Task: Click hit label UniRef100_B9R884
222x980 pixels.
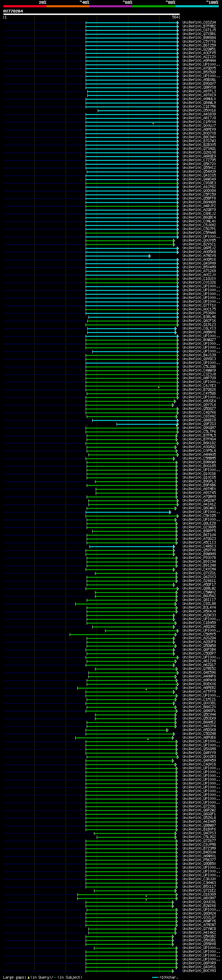Action: point(199,38)
